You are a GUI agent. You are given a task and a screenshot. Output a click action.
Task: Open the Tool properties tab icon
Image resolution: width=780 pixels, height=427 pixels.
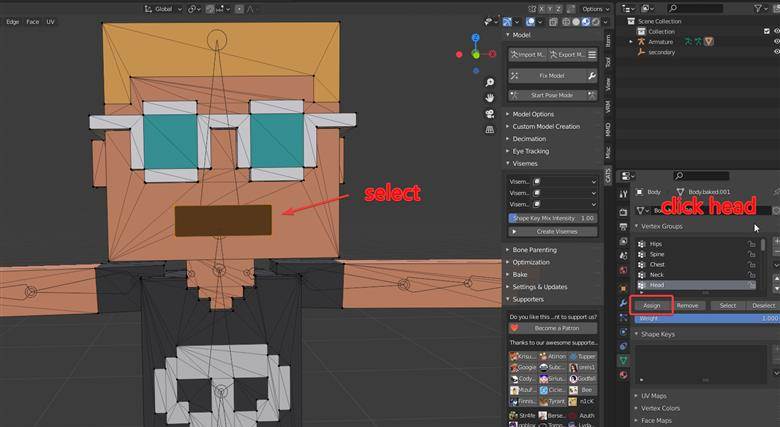coord(623,195)
